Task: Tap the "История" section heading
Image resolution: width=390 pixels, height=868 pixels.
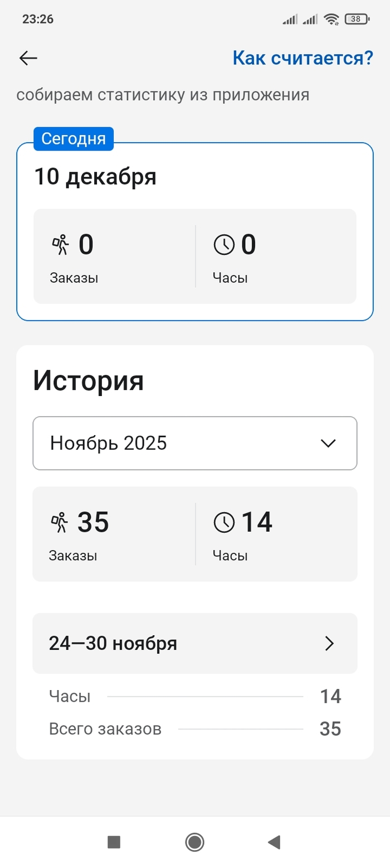Action: [x=89, y=381]
